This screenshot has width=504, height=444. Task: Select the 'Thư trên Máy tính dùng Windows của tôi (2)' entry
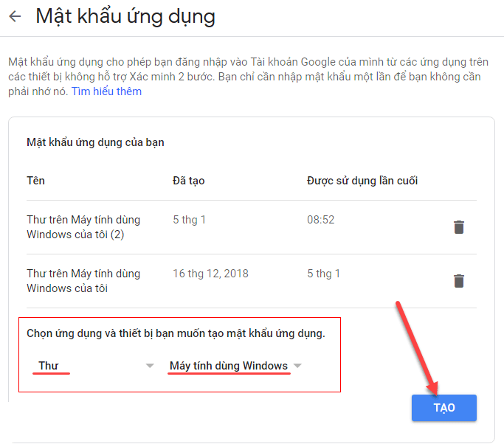83,227
